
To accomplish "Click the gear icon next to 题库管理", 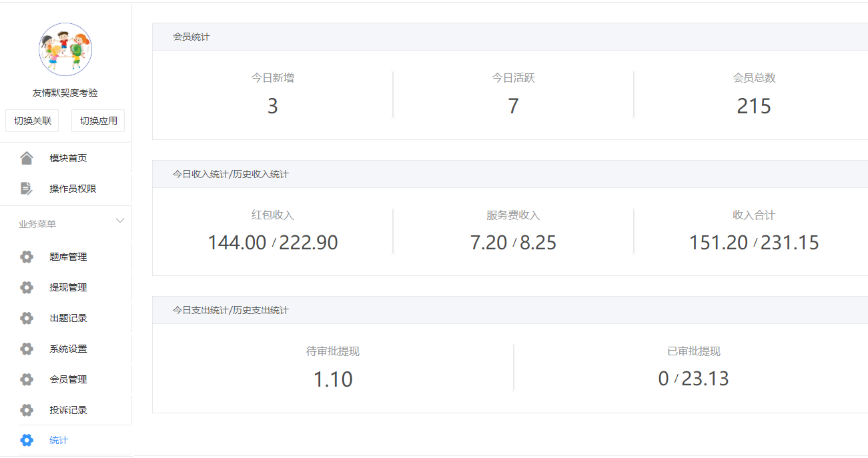I will tap(27, 257).
